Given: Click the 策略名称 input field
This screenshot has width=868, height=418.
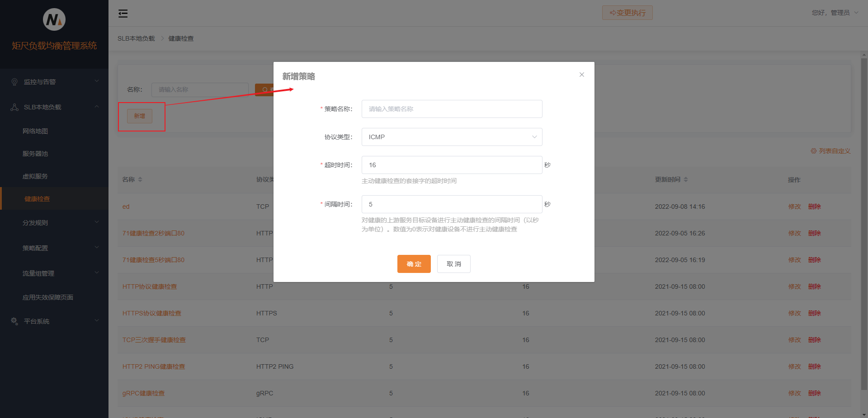Looking at the screenshot, I should tap(452, 109).
